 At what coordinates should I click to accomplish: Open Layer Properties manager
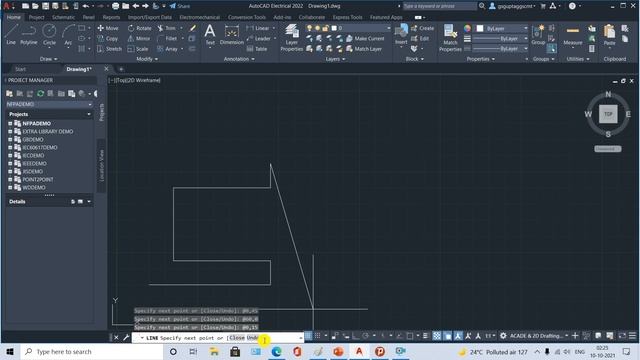pyautogui.click(x=291, y=38)
